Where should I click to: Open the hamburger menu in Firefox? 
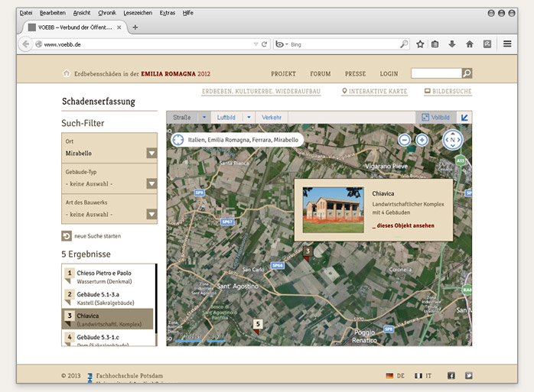507,44
